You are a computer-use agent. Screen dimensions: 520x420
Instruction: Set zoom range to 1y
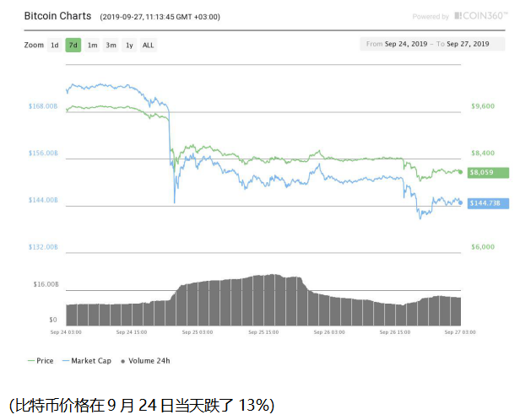click(x=129, y=45)
